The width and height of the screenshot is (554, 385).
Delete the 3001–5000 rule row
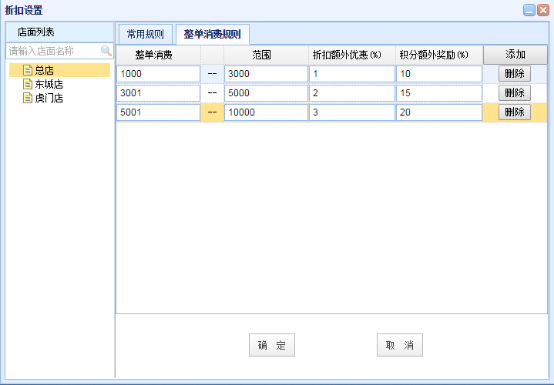click(x=514, y=93)
